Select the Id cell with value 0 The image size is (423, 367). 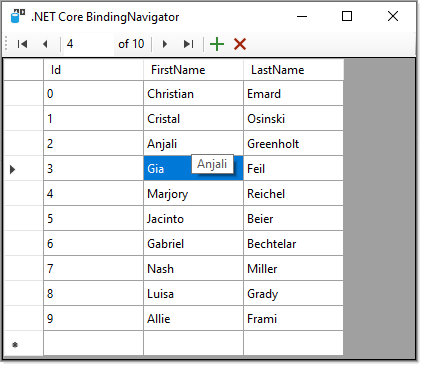coord(93,94)
